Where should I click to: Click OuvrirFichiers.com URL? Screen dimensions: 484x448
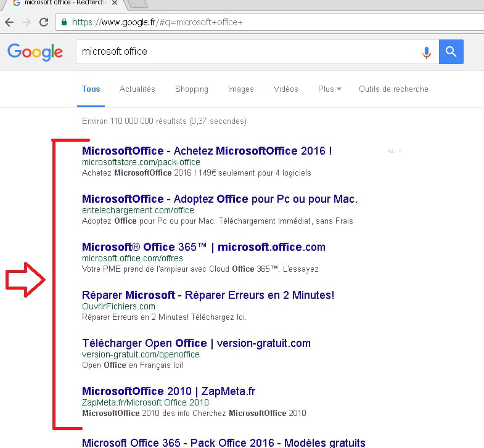[118, 306]
